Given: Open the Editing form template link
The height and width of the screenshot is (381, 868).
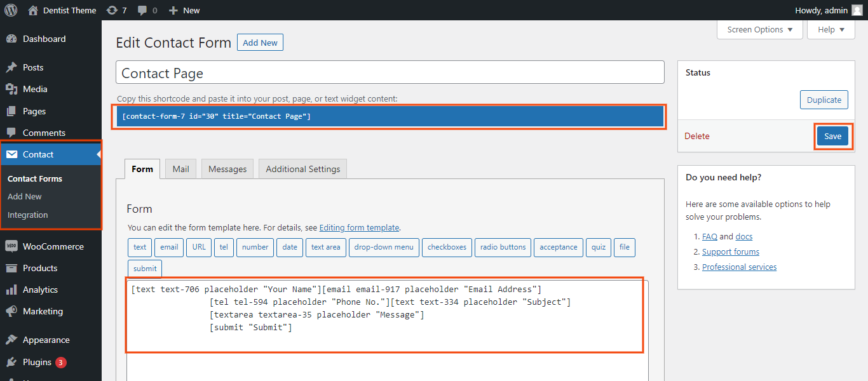Looking at the screenshot, I should (x=359, y=227).
